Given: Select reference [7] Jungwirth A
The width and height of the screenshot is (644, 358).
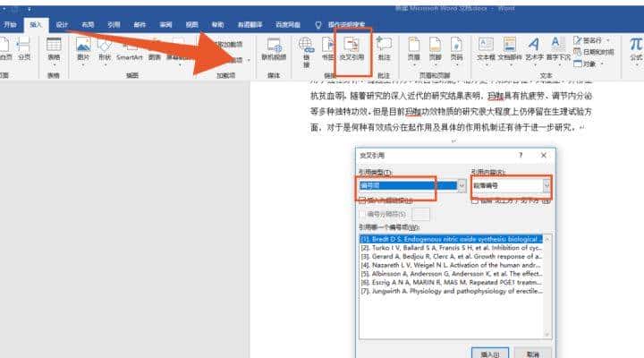Looking at the screenshot, I should click(451, 291).
